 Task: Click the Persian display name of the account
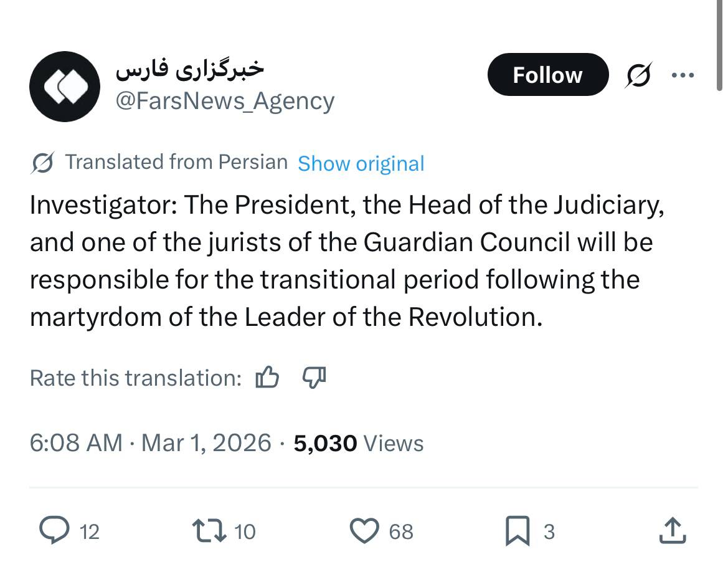coord(190,69)
